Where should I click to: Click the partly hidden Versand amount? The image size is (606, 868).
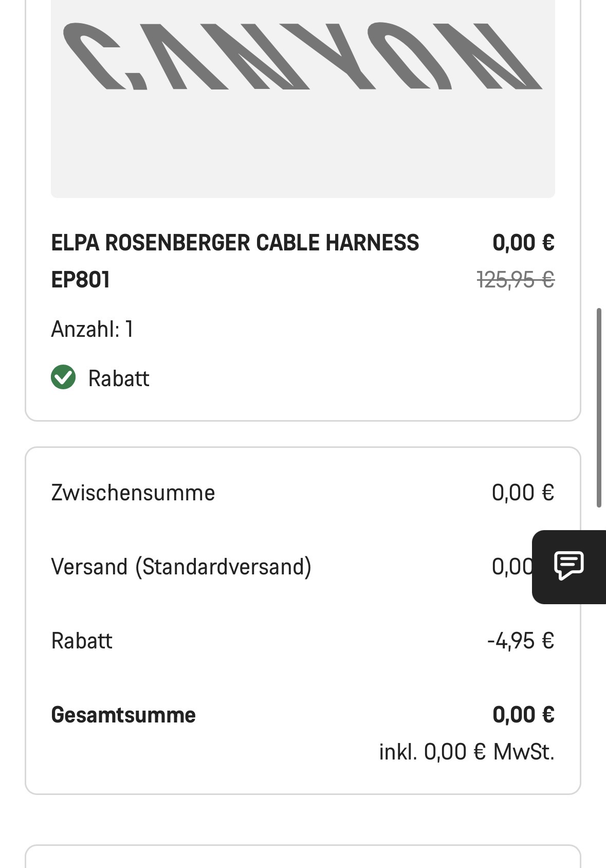512,567
